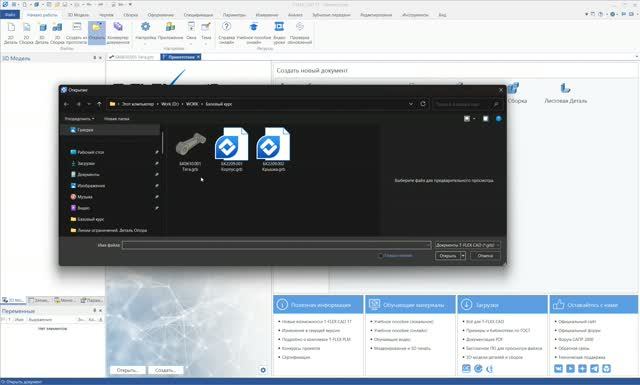Switch to Оформление ribbon tab
Screen dimensions: 640x385
coord(160,15)
